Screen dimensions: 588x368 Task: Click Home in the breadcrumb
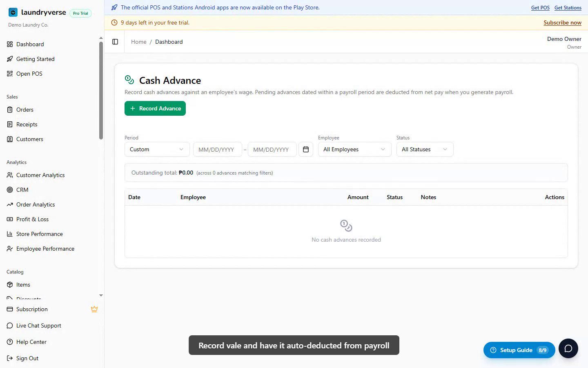pos(138,42)
